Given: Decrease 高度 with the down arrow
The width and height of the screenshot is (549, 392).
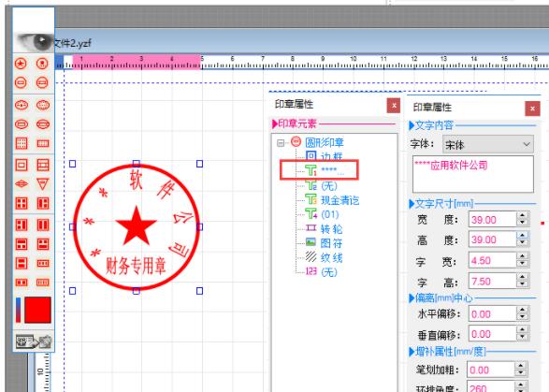Looking at the screenshot, I should pyautogui.click(x=523, y=243).
